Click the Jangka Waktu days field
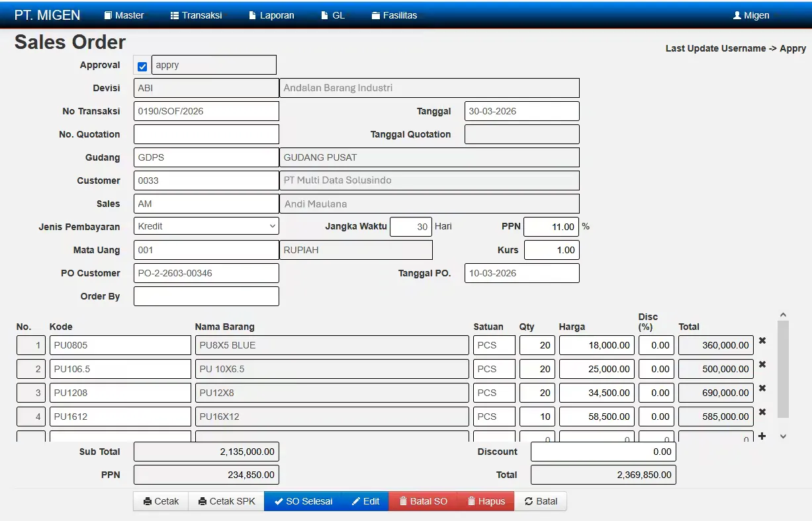 tap(411, 227)
